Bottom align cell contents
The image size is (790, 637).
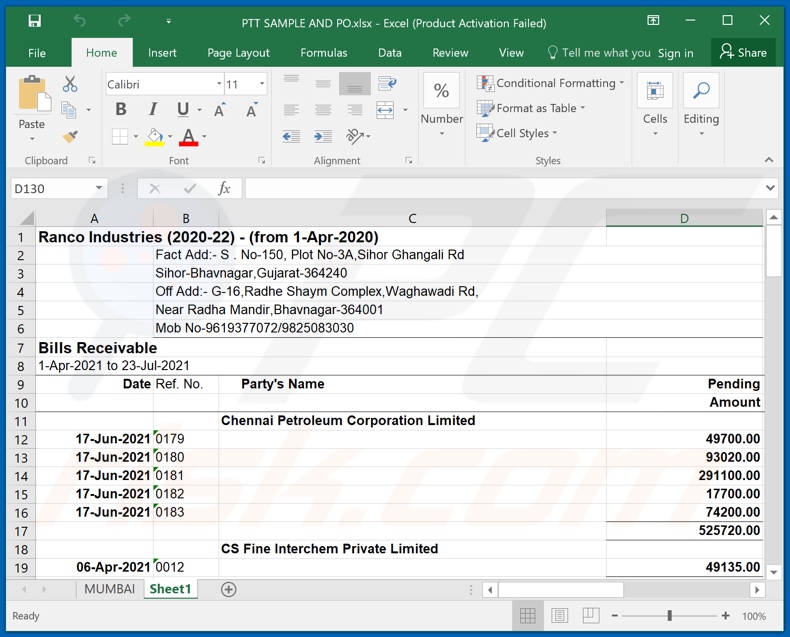pos(355,84)
